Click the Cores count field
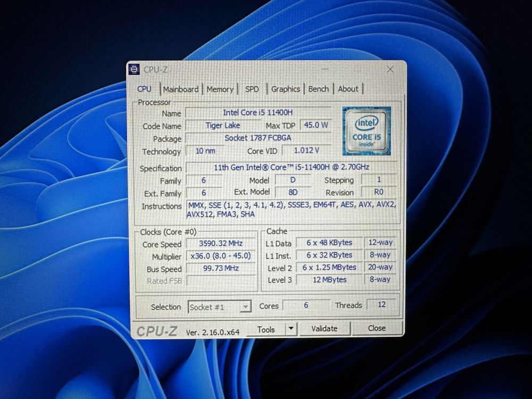 pos(306,305)
